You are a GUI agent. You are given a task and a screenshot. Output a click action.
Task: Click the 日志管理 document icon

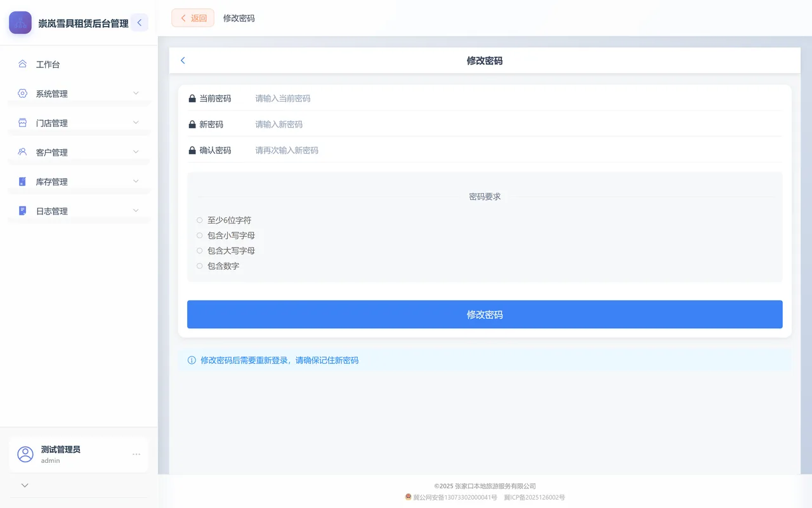tap(22, 211)
